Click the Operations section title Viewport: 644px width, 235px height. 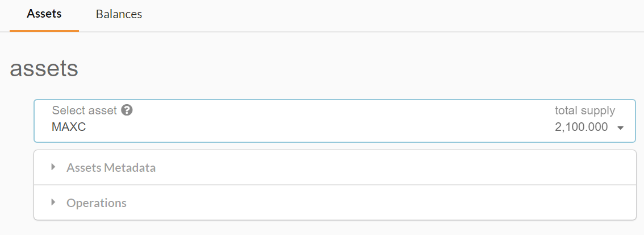click(97, 203)
